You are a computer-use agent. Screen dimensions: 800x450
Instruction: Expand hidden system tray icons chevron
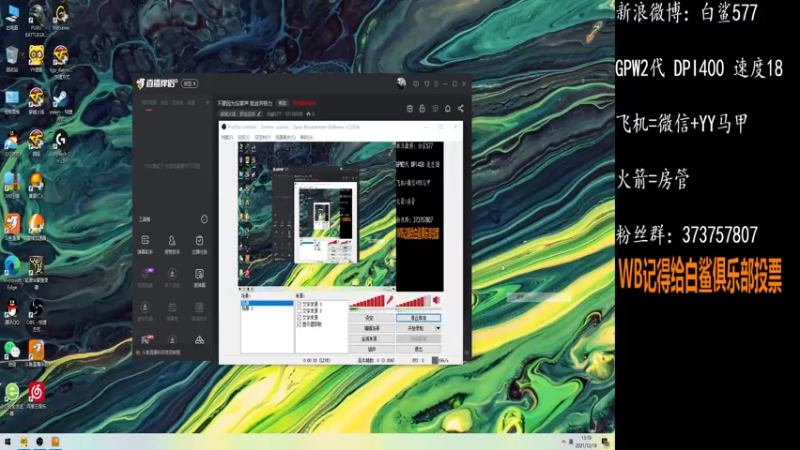(563, 442)
